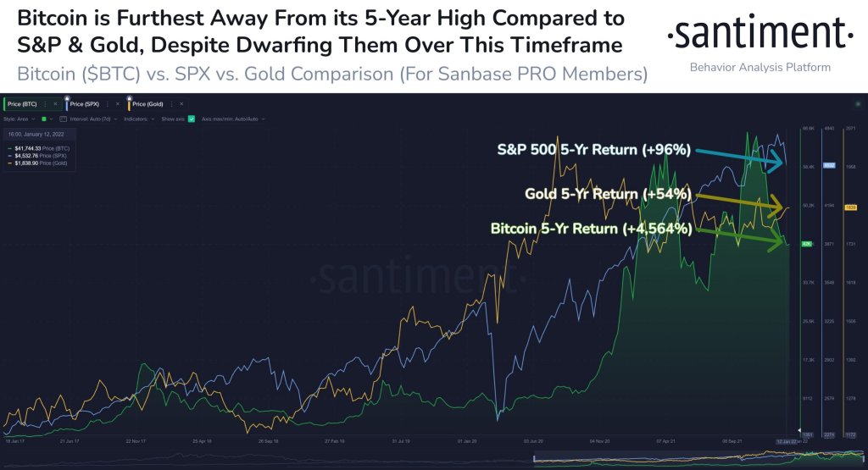Select the Price (Gold) metric tab
This screenshot has height=470, width=868.
click(x=147, y=103)
